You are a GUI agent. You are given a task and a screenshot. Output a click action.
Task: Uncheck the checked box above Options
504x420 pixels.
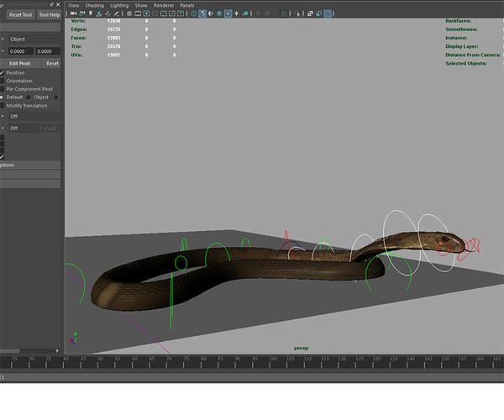pos(2,156)
